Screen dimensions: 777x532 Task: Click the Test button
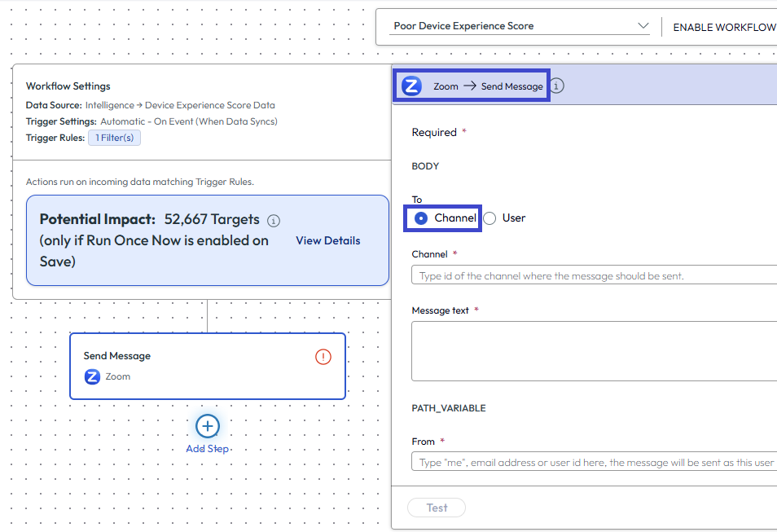pyautogui.click(x=437, y=508)
